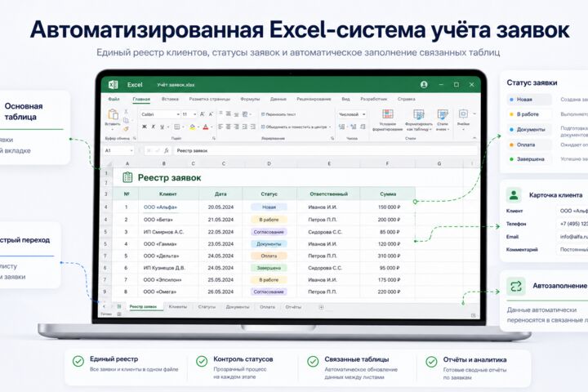Click the Завершена status badge in table
This screenshot has height=392, width=588.
(x=269, y=268)
